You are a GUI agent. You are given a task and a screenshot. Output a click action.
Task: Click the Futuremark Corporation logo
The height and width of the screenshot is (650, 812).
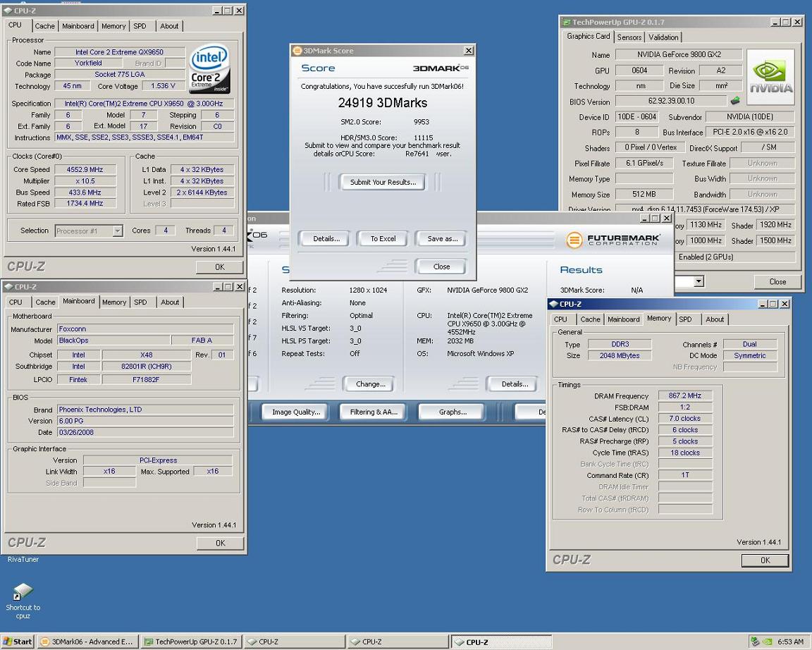(x=613, y=240)
